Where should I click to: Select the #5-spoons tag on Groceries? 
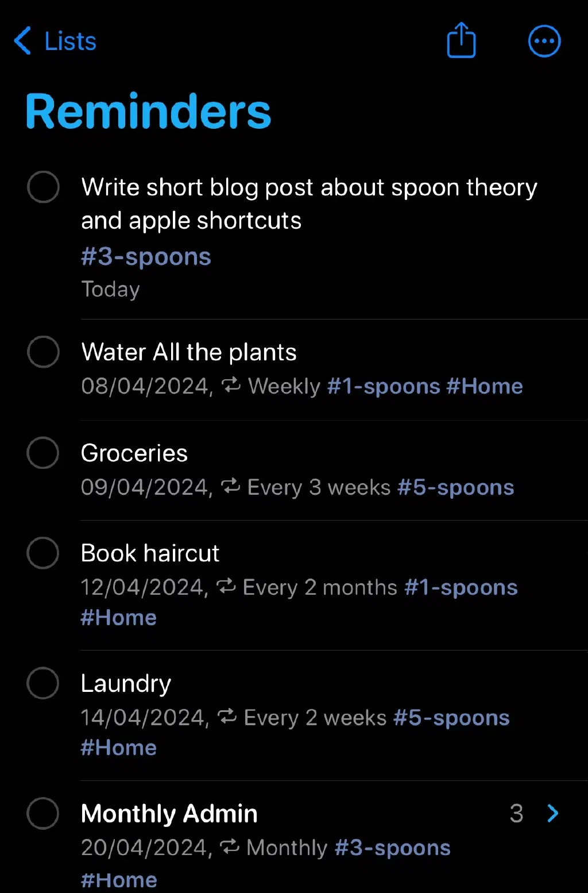coord(456,487)
